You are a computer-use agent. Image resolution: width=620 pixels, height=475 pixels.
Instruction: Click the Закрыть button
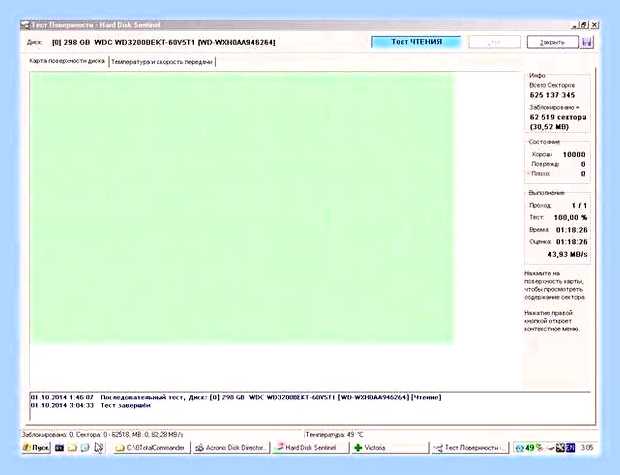pyautogui.click(x=552, y=42)
